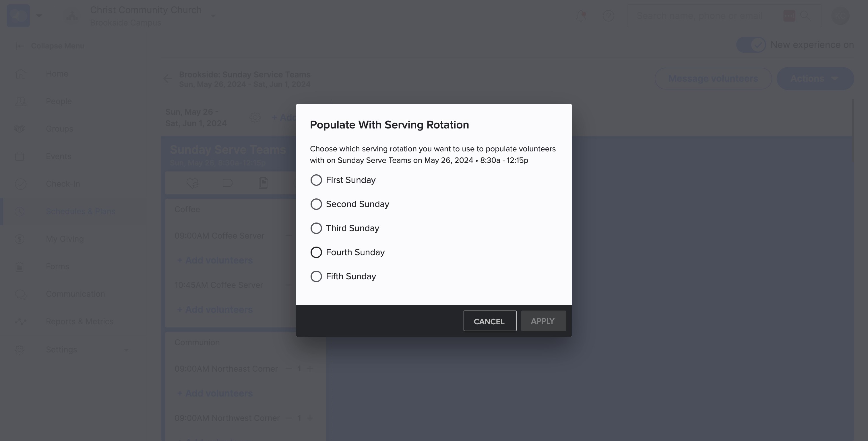The height and width of the screenshot is (441, 868).
Task: Click the serving rotation heart icon
Action: pyautogui.click(x=192, y=183)
